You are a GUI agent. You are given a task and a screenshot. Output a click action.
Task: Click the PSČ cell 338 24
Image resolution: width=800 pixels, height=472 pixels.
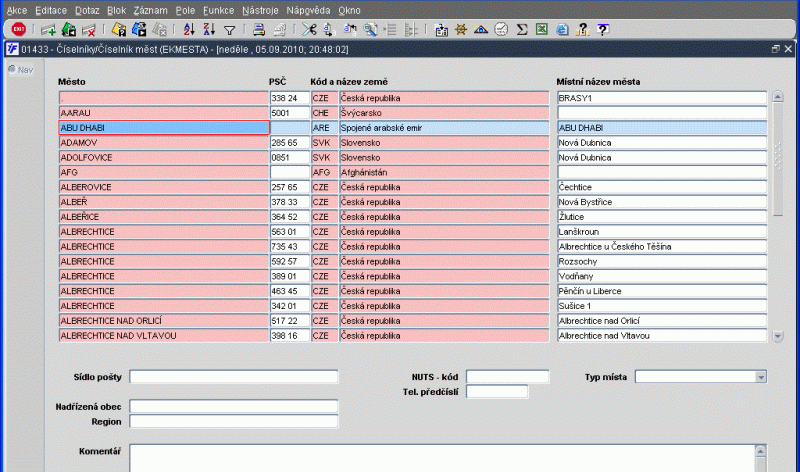click(290, 98)
